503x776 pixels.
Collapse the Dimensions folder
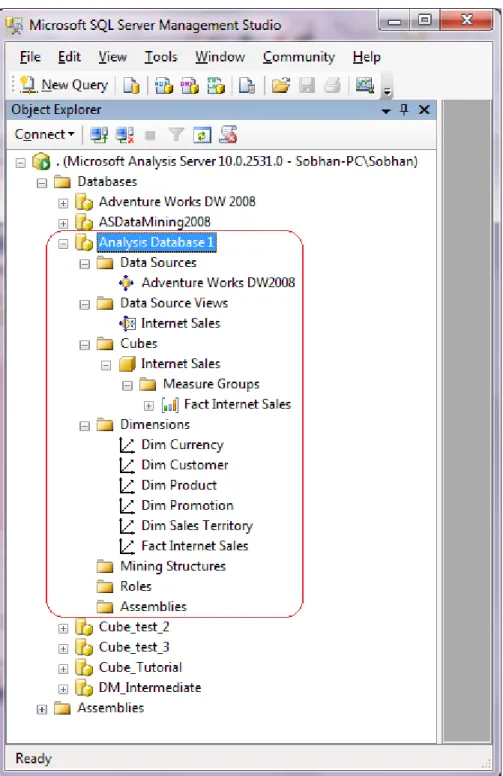pos(84,426)
